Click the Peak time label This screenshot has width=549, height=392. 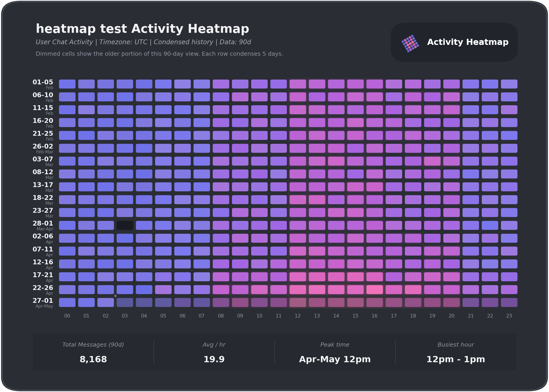click(335, 345)
